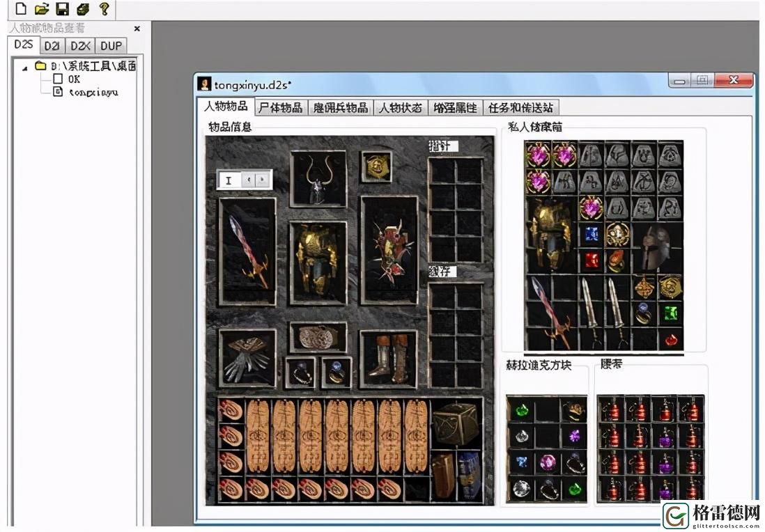
Task: Select the golden armor in private stash
Action: pyautogui.click(x=551, y=235)
